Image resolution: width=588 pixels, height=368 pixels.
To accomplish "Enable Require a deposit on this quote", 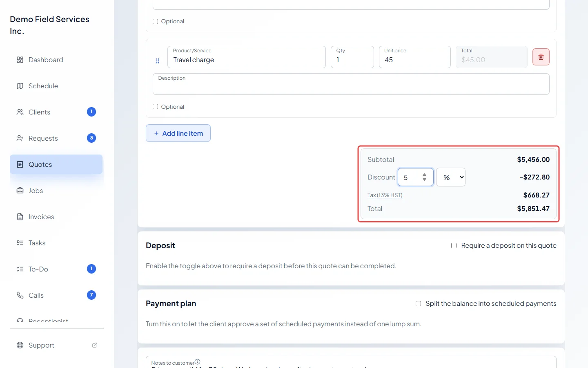I will (x=454, y=245).
